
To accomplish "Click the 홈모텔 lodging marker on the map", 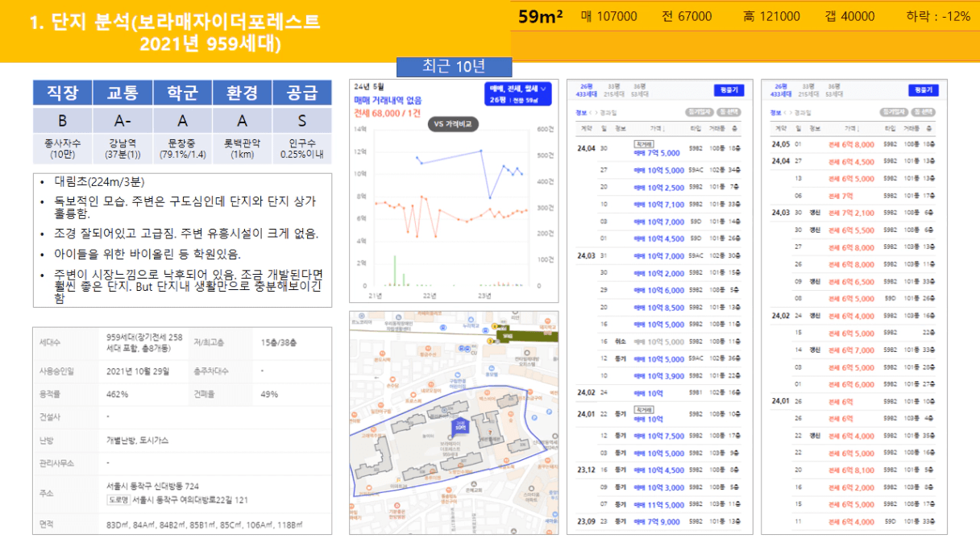I will [492, 371].
